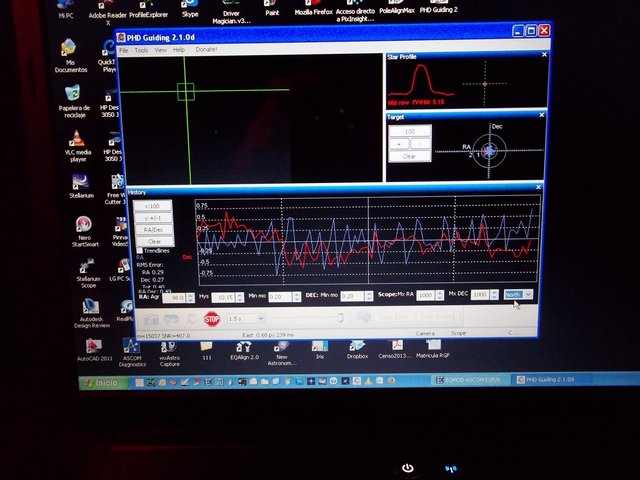
Task: Click PHD Guiding 2.1.0d taskbar item
Action: pyautogui.click(x=549, y=380)
